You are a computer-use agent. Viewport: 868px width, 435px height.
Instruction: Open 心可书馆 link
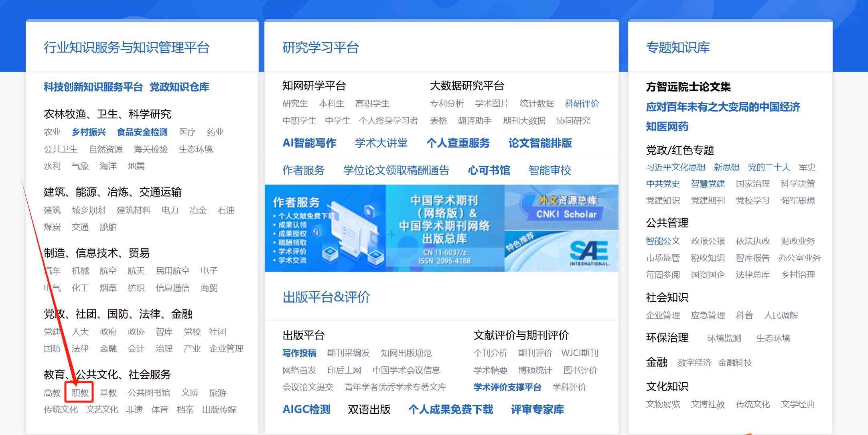coord(489,170)
